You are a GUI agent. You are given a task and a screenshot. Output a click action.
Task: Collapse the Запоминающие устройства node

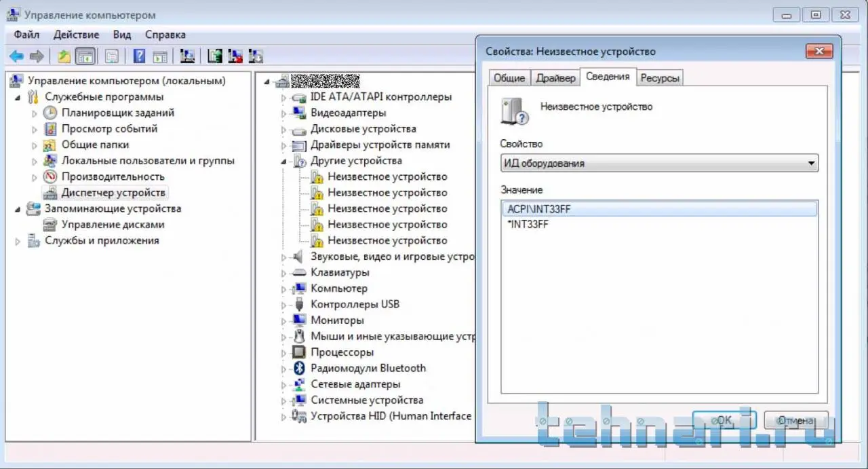(x=18, y=208)
